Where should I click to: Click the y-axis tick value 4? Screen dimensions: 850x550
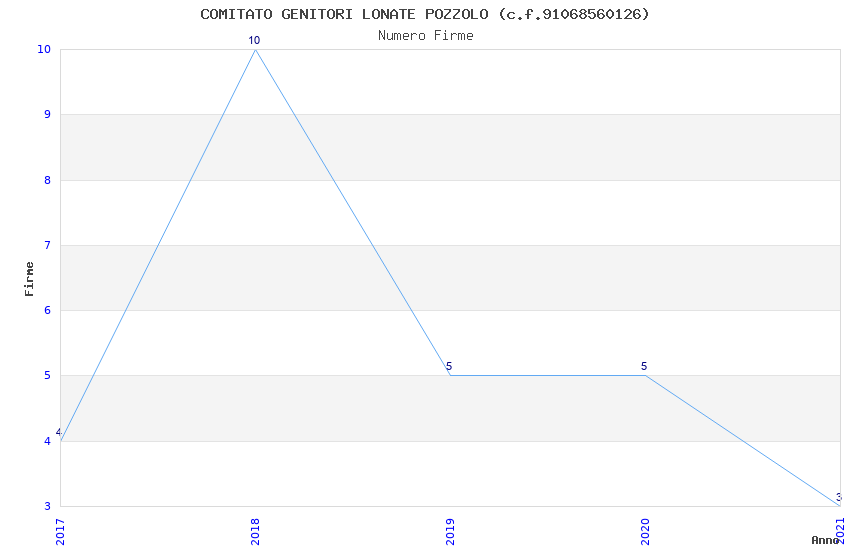pyautogui.click(x=48, y=441)
